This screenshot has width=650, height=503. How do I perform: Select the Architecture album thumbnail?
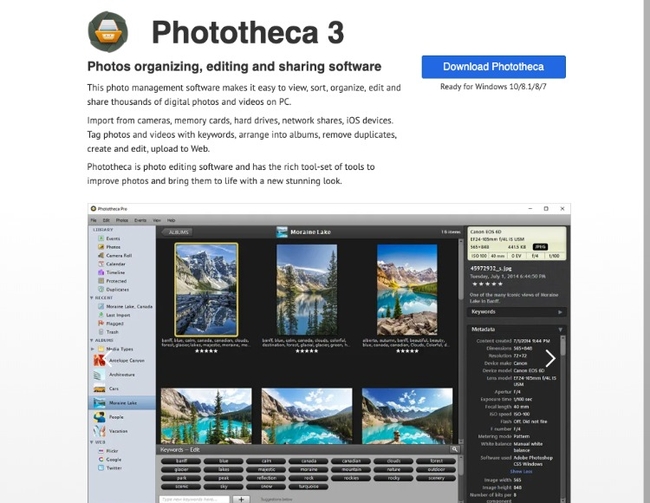[99, 375]
